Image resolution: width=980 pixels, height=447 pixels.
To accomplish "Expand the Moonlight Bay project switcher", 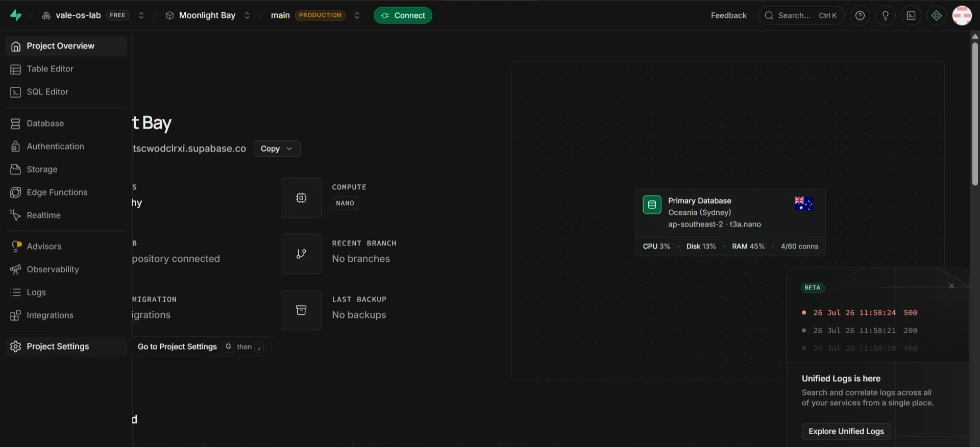I will tap(247, 15).
